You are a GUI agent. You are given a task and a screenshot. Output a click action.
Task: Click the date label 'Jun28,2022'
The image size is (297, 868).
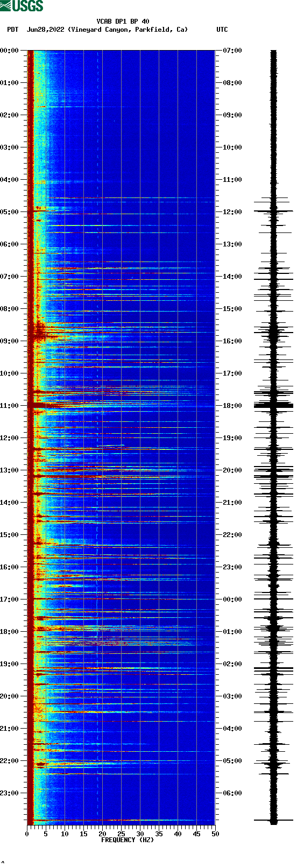pyautogui.click(x=45, y=30)
